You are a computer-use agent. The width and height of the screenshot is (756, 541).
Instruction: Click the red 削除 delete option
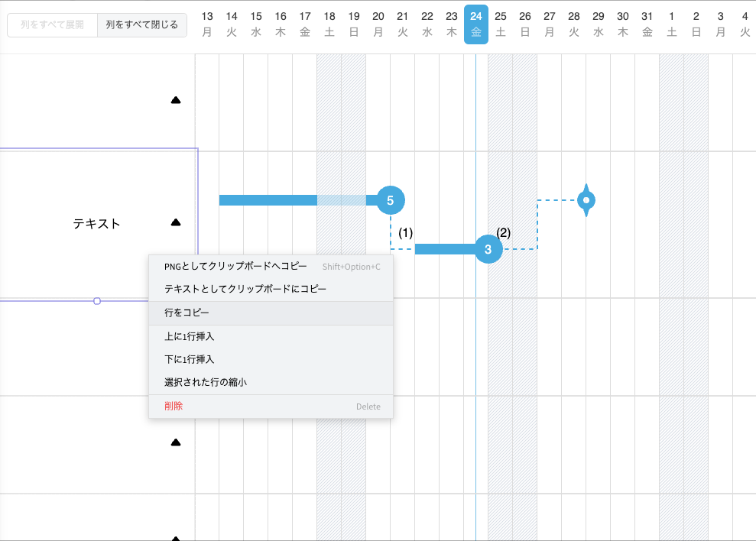tap(174, 407)
